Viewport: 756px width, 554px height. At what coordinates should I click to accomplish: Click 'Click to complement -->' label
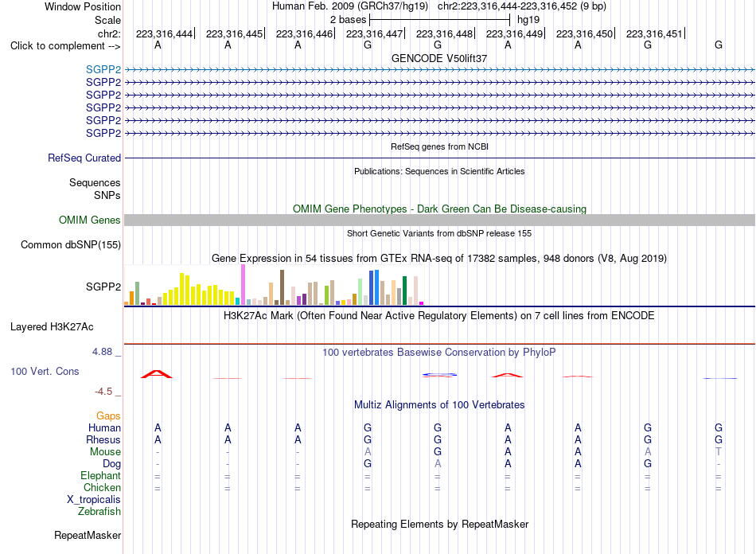[x=65, y=46]
